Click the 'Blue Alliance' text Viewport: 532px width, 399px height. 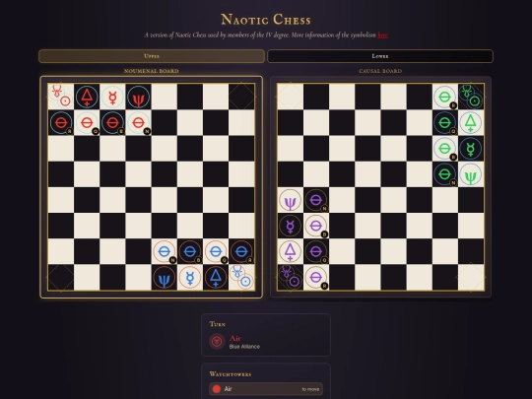point(244,347)
